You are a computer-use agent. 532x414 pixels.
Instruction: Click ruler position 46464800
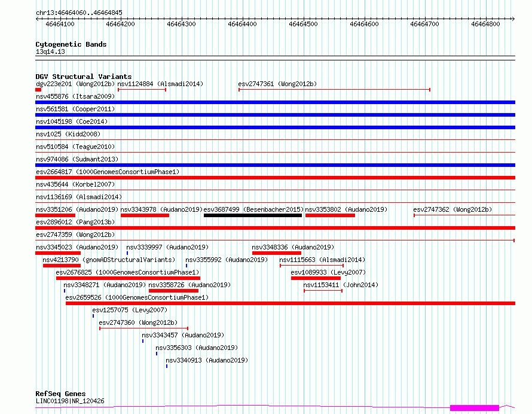(485, 24)
